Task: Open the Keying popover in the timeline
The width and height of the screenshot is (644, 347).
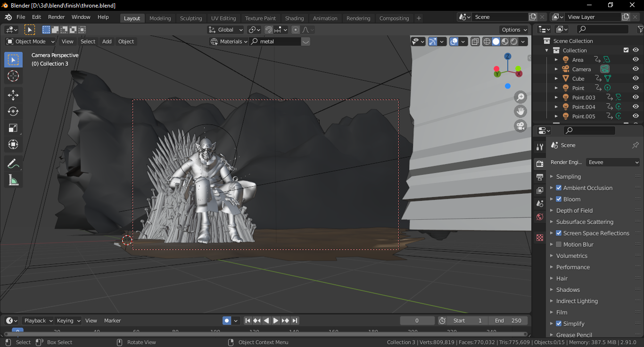Action: pos(68,320)
